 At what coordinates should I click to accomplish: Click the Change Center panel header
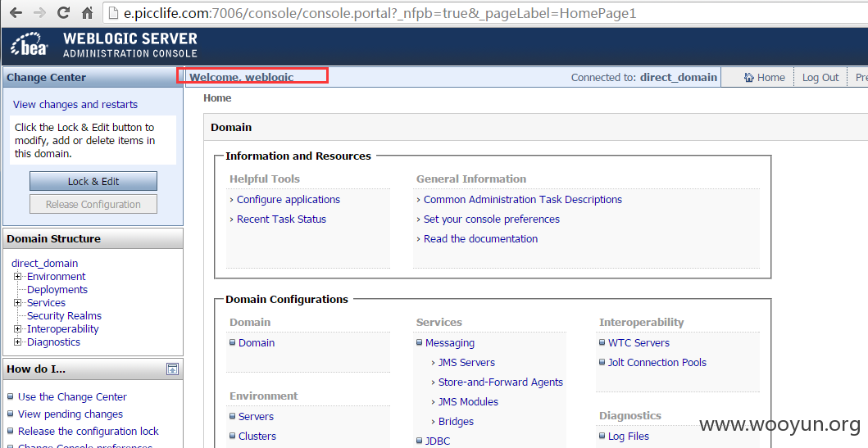pyautogui.click(x=93, y=78)
